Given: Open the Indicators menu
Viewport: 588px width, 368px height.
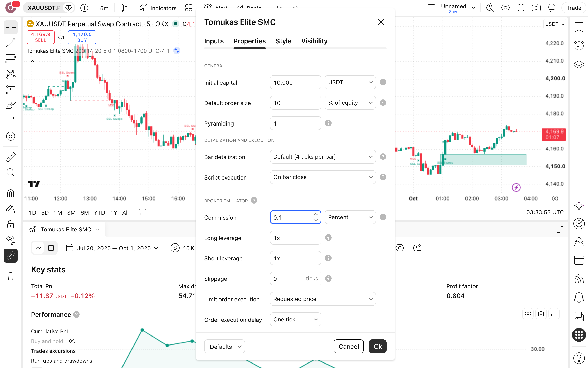Looking at the screenshot, I should point(158,8).
